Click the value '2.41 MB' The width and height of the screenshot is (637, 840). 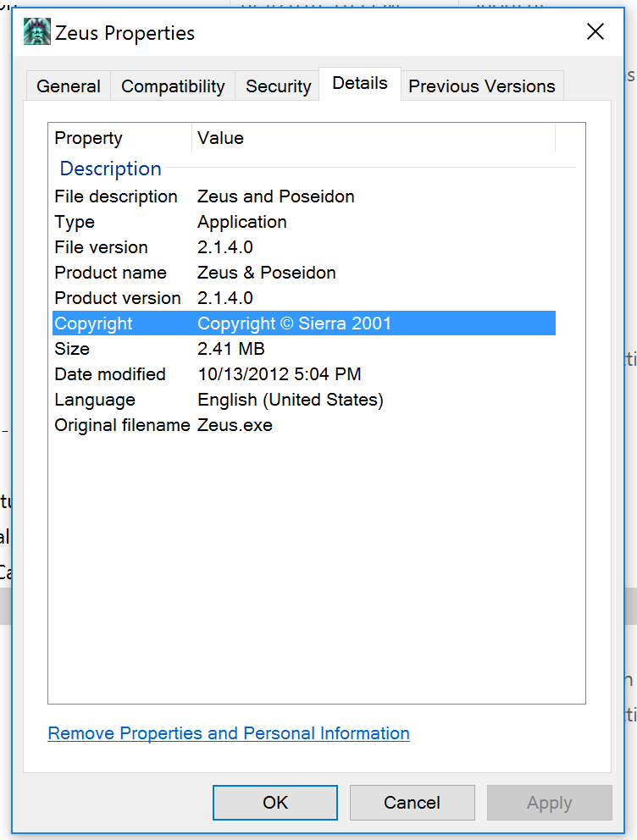click(x=231, y=349)
